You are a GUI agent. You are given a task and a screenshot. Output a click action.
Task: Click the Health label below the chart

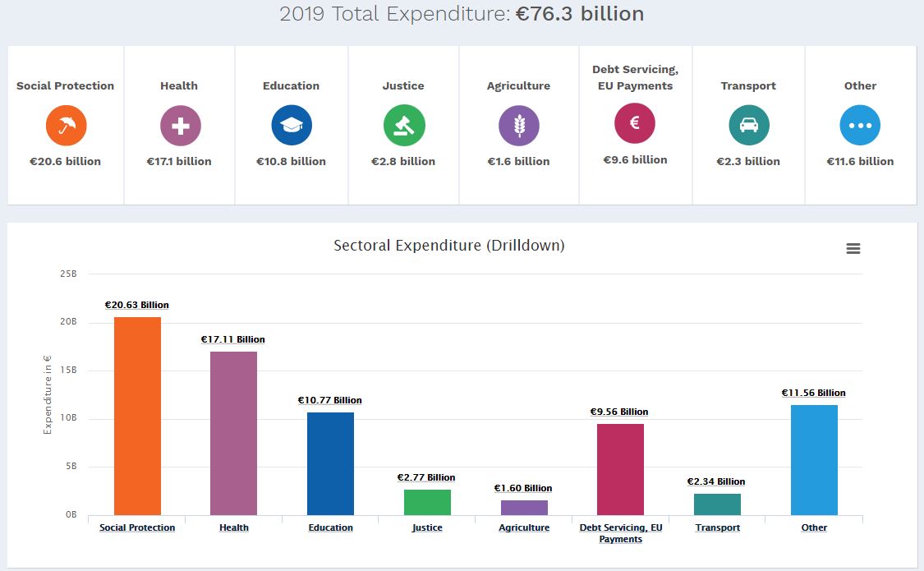click(234, 527)
